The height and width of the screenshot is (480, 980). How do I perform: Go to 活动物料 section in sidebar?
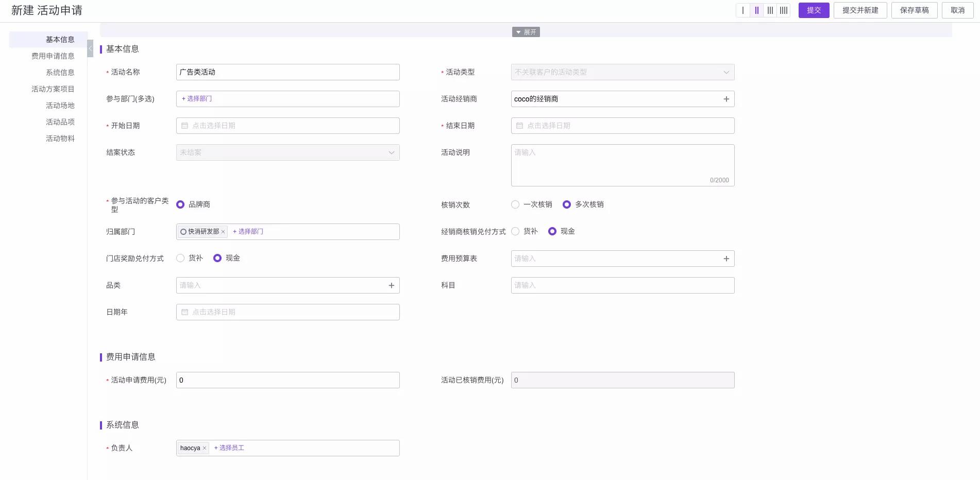(x=60, y=139)
